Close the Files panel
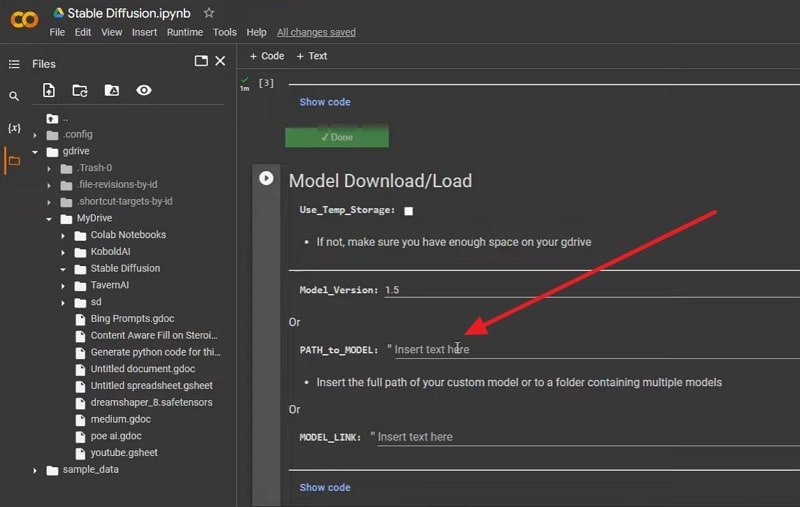800x507 pixels. 220,61
